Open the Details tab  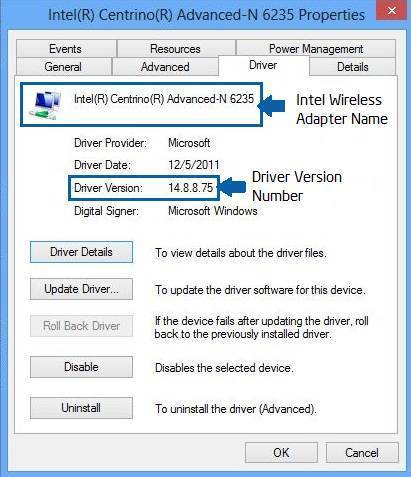click(353, 67)
